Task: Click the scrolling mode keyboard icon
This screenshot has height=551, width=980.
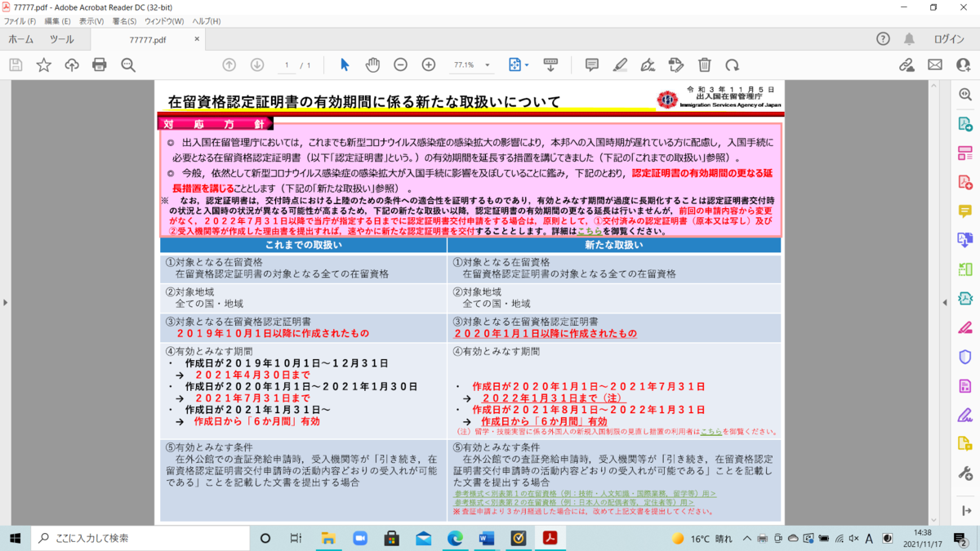Action: click(550, 64)
